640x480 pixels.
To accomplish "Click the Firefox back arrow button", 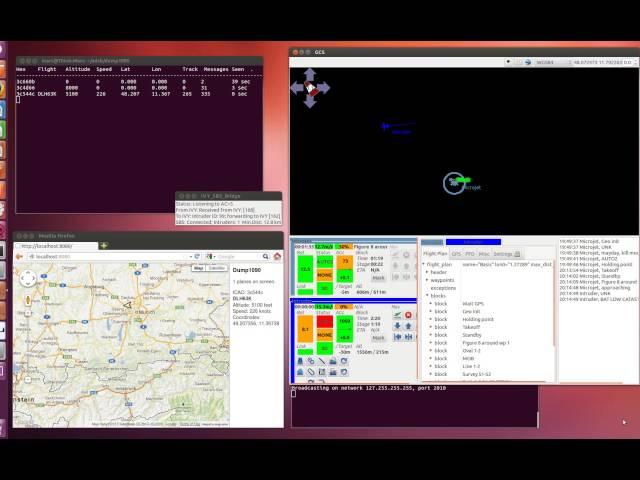I will pos(21,257).
